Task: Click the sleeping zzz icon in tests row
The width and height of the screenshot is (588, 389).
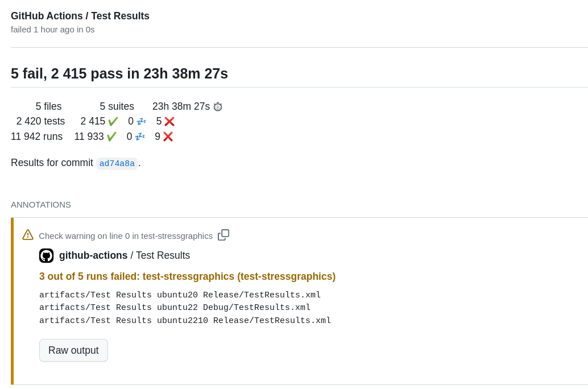Action: pyautogui.click(x=142, y=122)
